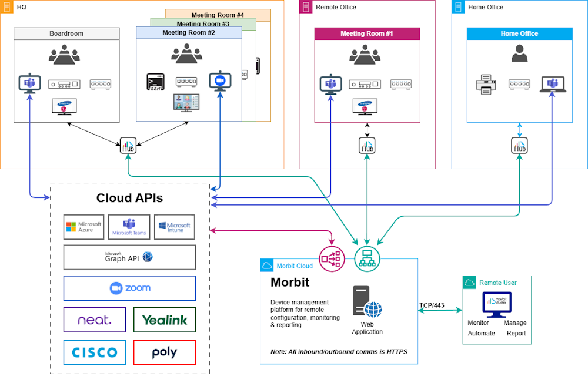This screenshot has width=588, height=383.
Task: Click the Remote Office label text
Action: [x=336, y=7]
